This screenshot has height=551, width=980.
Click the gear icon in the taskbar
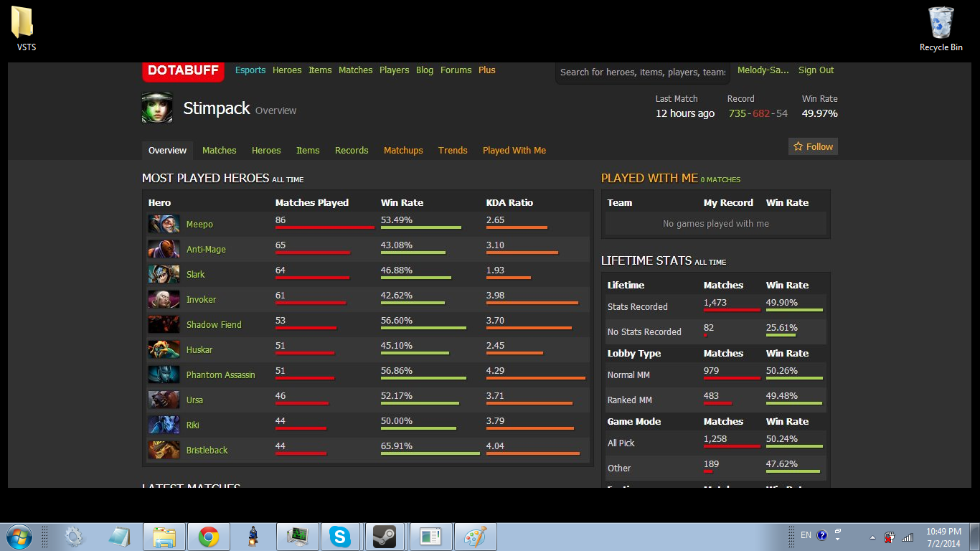[74, 537]
